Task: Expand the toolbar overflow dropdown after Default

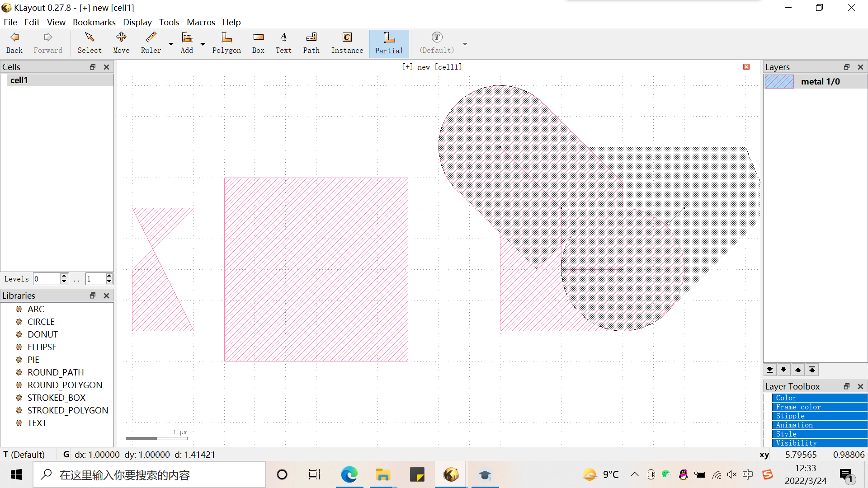Action: [465, 44]
